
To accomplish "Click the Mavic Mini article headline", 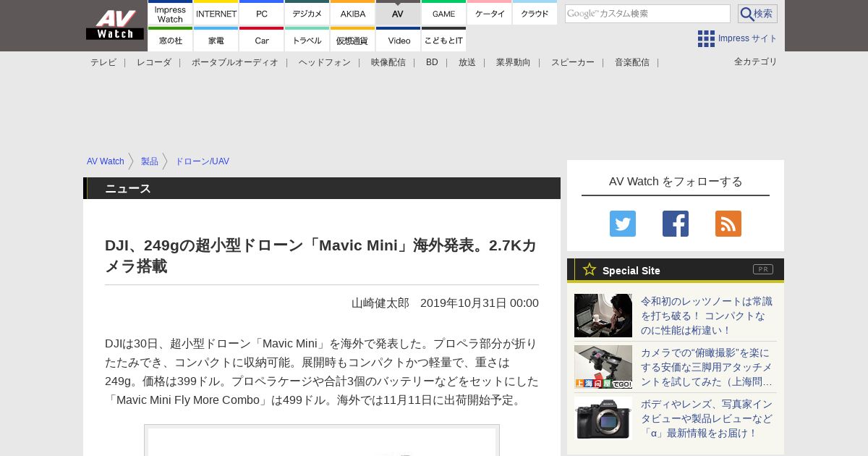I will [x=321, y=256].
